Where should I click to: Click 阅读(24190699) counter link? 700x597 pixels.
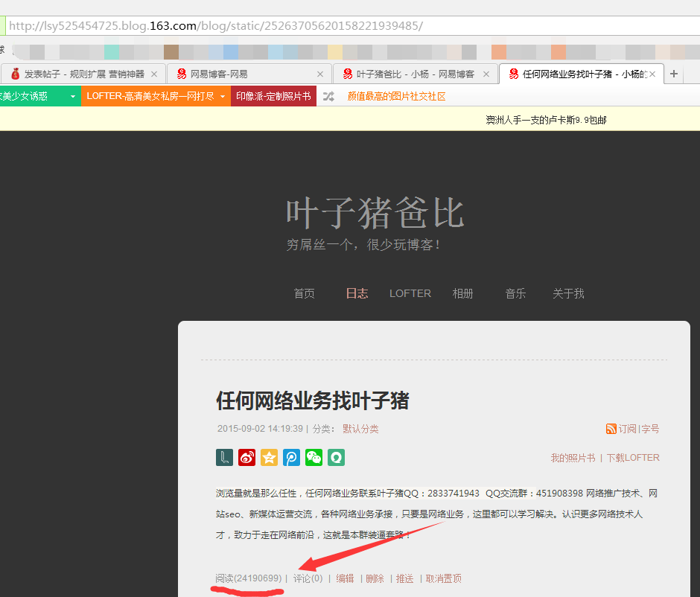pos(247,578)
